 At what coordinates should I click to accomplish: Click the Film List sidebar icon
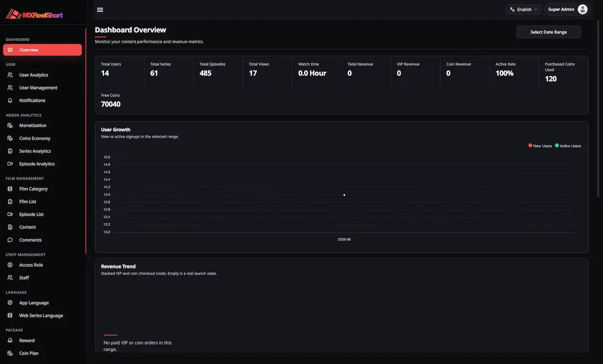click(10, 202)
